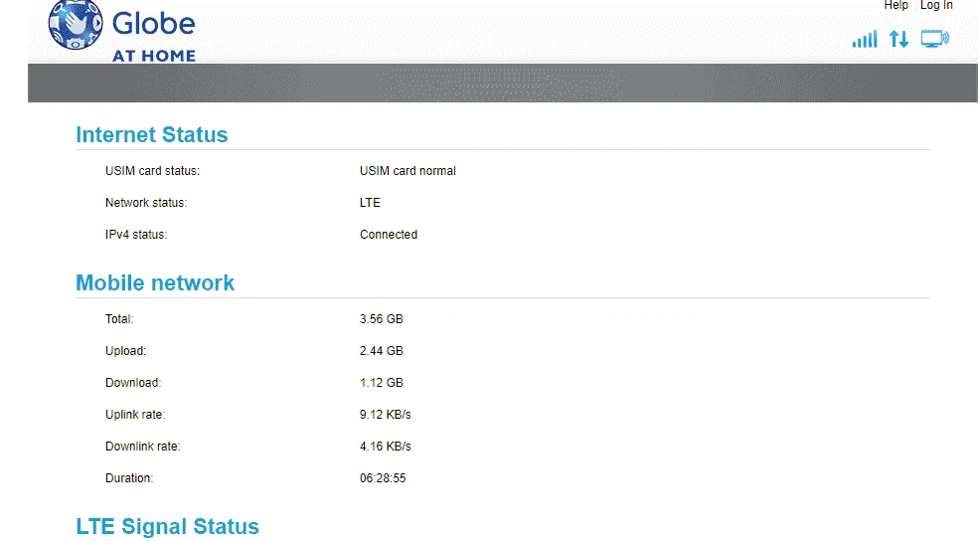The width and height of the screenshot is (980, 541).
Task: Click the '9.12 KB/s' uplink value
Action: point(386,415)
